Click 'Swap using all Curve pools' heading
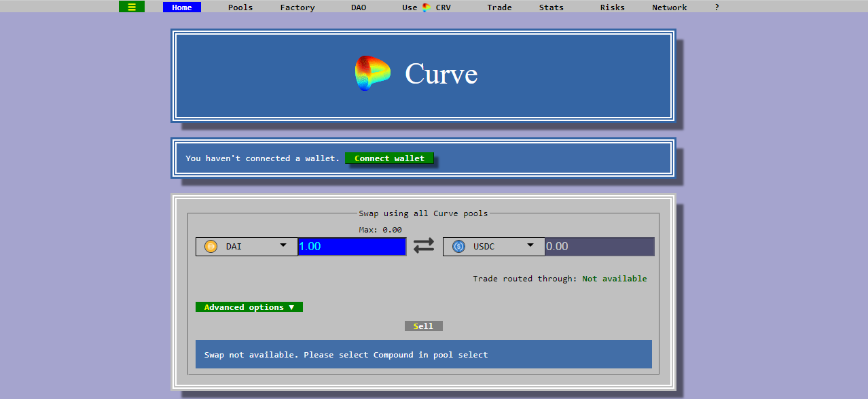868x399 pixels. (x=423, y=213)
